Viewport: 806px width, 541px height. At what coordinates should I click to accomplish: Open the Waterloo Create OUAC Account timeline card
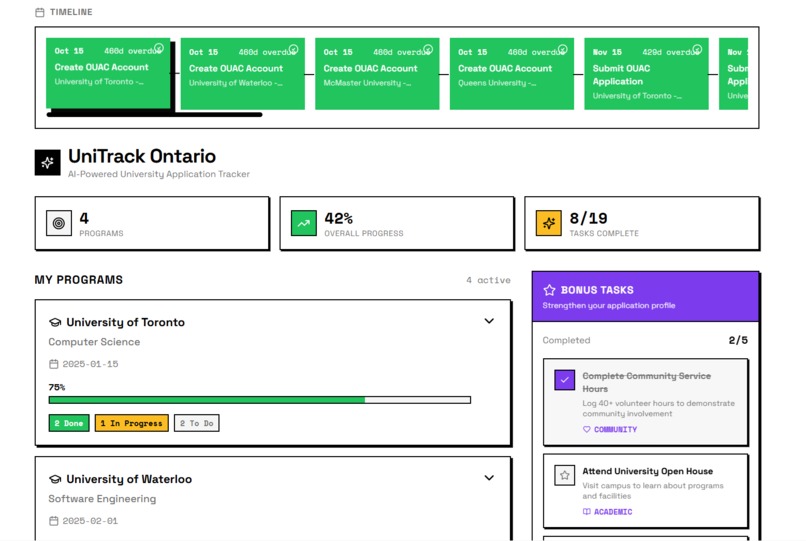pyautogui.click(x=243, y=74)
